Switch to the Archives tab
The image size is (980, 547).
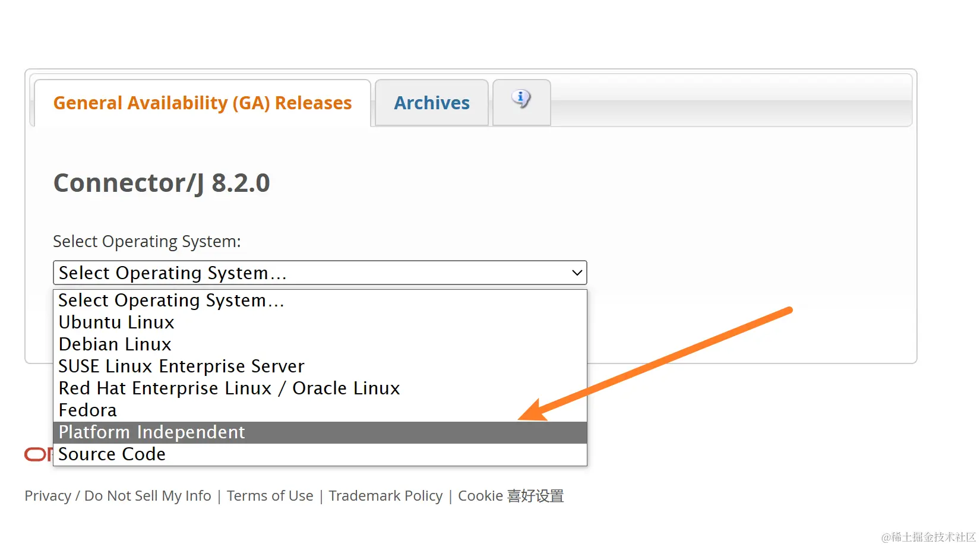(432, 103)
